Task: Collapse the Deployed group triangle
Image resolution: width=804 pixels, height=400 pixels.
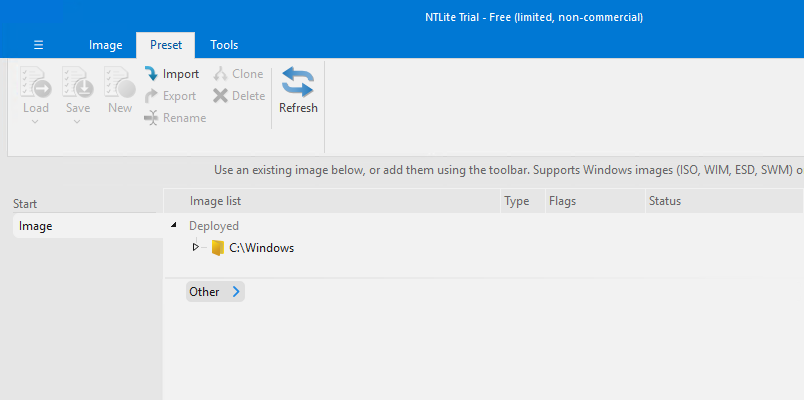Action: 174,225
